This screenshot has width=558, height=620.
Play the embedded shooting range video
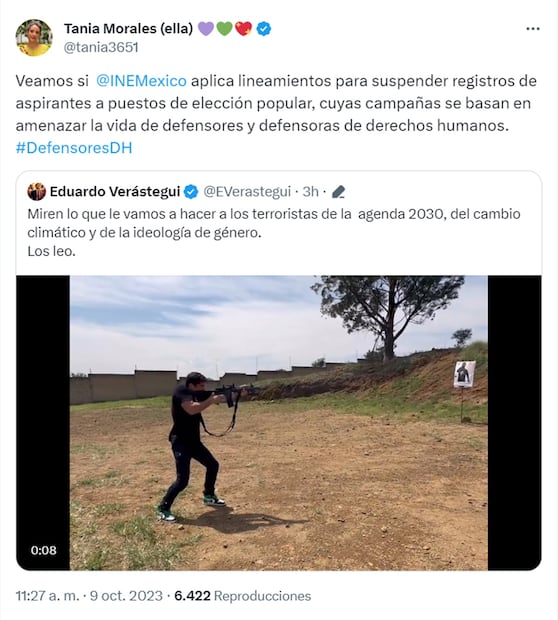(x=279, y=423)
